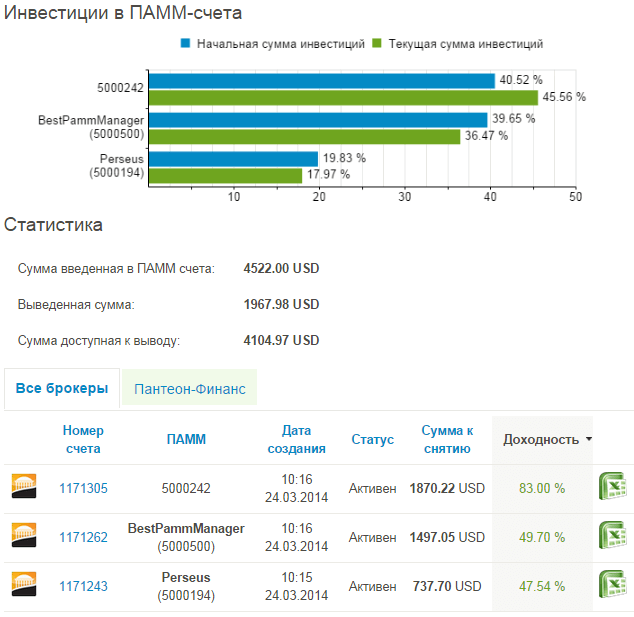
Task: Switch to the Все брокеры tab
Action: click(x=62, y=388)
